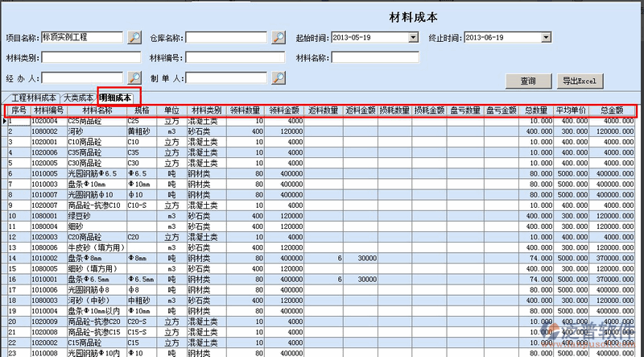Click the lookup icon next to 制单人
Viewport: 644px width, 357px height.
coord(279,78)
